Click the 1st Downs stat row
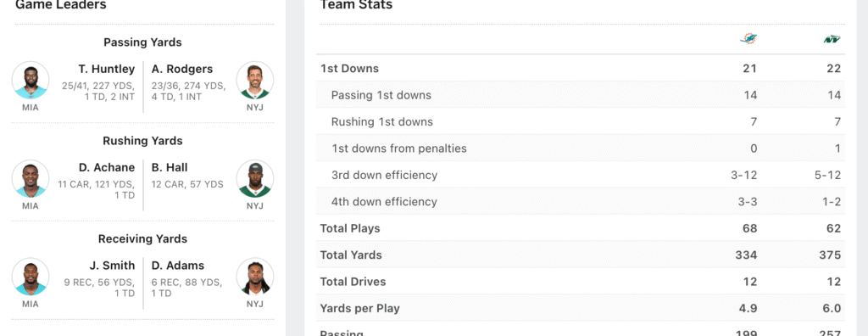868x336 pixels. coord(581,69)
